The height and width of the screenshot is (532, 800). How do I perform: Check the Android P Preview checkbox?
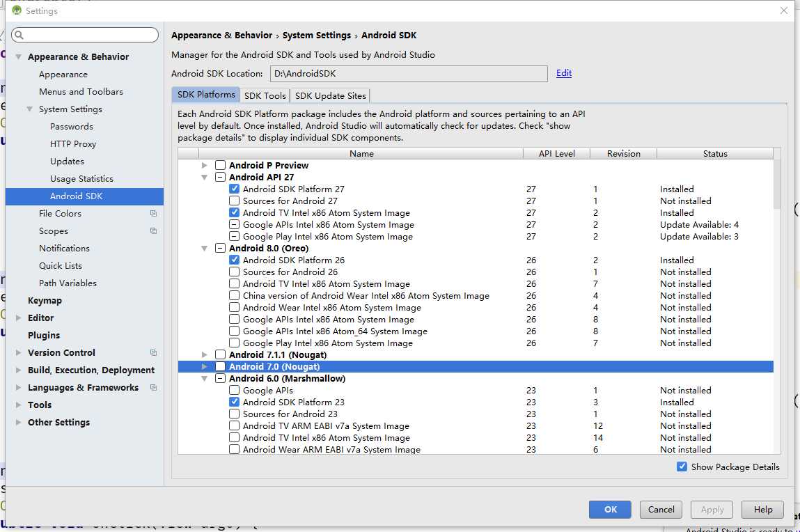click(x=221, y=165)
